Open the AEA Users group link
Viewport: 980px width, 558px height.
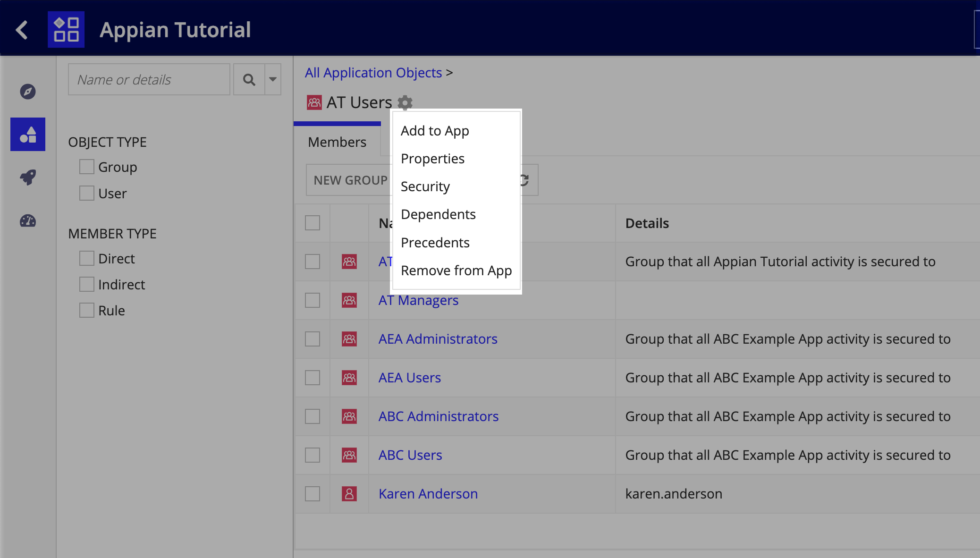pos(410,378)
